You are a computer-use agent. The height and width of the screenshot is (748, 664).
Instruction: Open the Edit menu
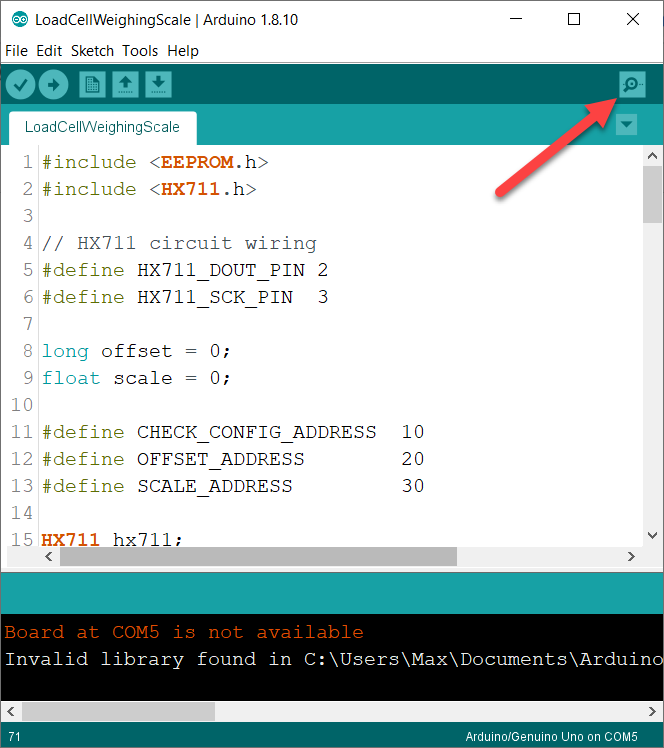49,51
